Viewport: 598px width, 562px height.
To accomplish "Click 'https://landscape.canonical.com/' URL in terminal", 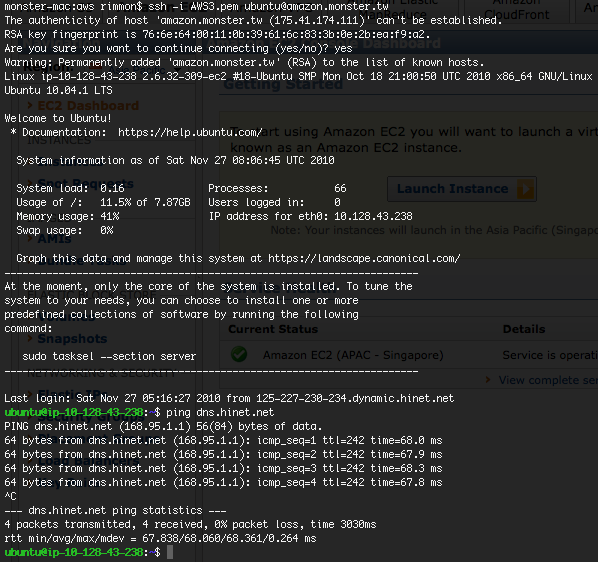I will [364, 258].
